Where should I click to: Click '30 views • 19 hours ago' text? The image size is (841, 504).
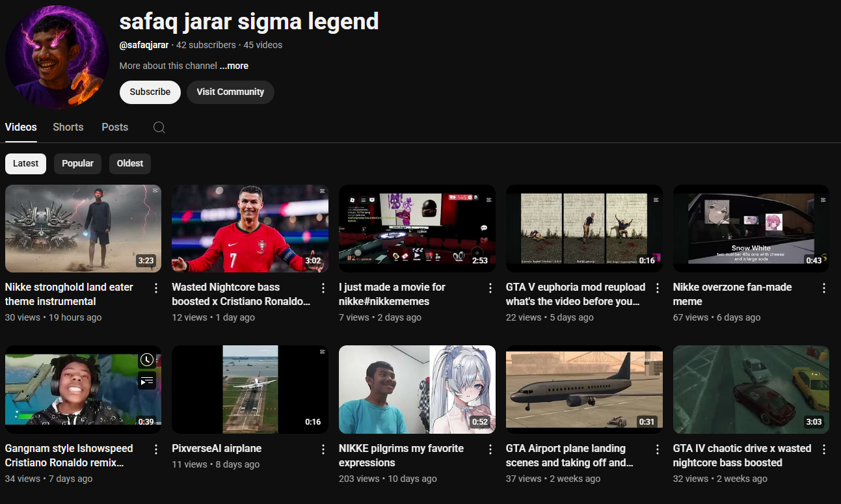(53, 317)
